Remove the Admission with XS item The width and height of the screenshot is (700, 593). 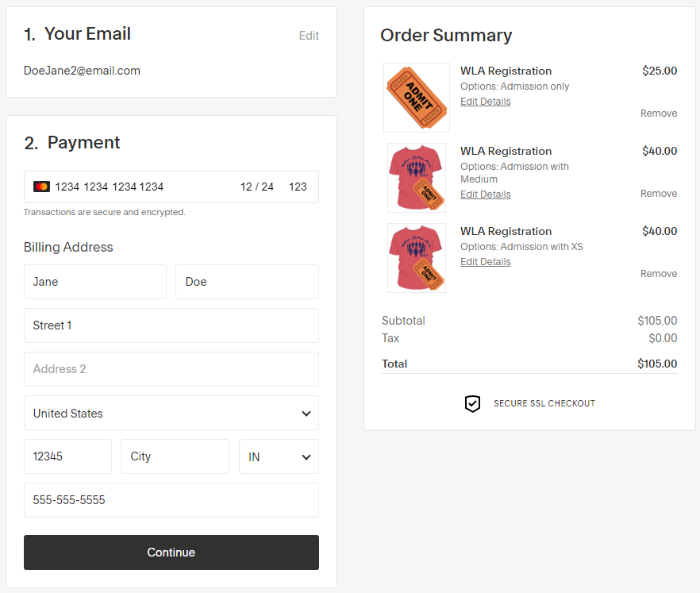tap(659, 274)
